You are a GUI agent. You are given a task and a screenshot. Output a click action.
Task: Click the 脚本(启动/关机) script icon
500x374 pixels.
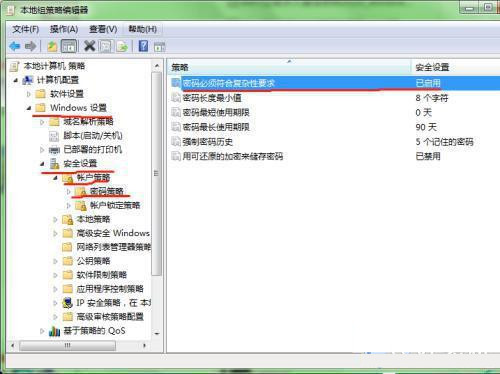tap(54, 136)
